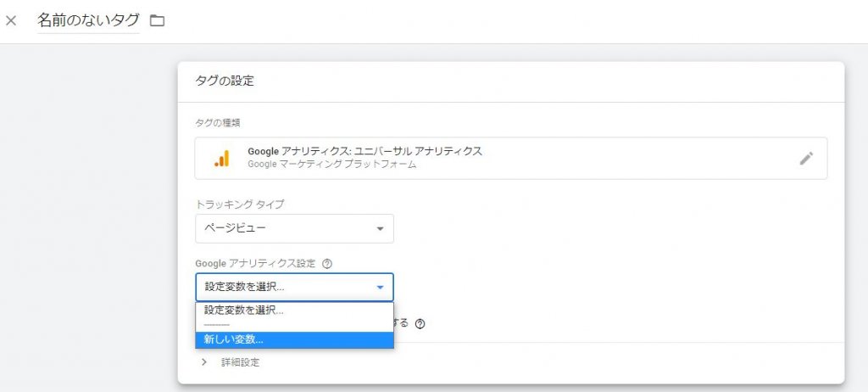Click the folder icon next to tag name
Image resolution: width=868 pixels, height=392 pixels.
click(158, 21)
